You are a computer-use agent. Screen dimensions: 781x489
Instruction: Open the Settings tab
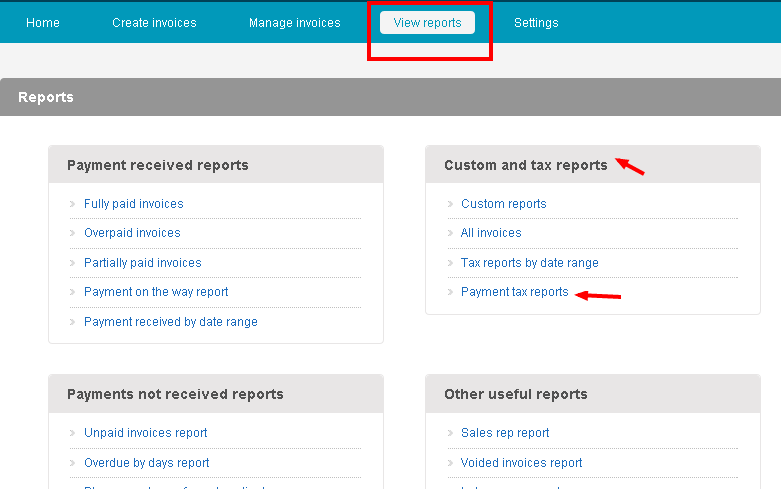[x=536, y=23]
